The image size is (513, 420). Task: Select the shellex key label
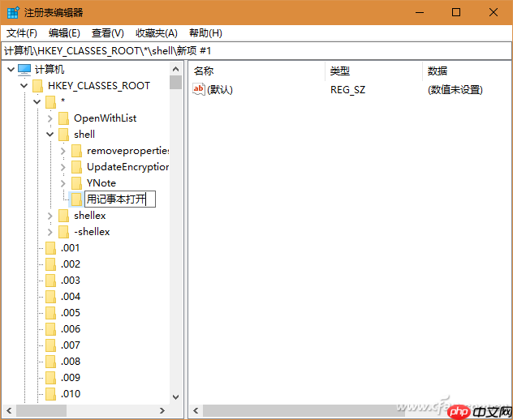90,216
